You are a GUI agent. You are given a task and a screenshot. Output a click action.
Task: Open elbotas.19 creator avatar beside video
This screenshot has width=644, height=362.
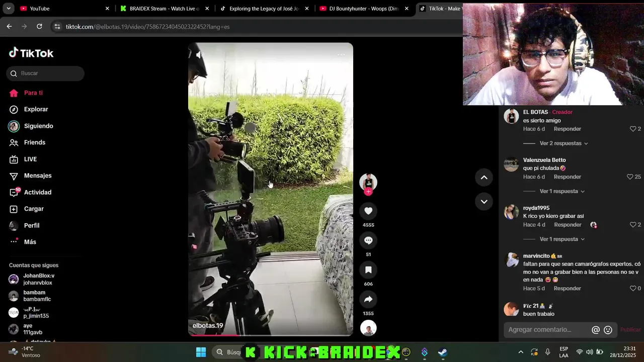(x=368, y=182)
